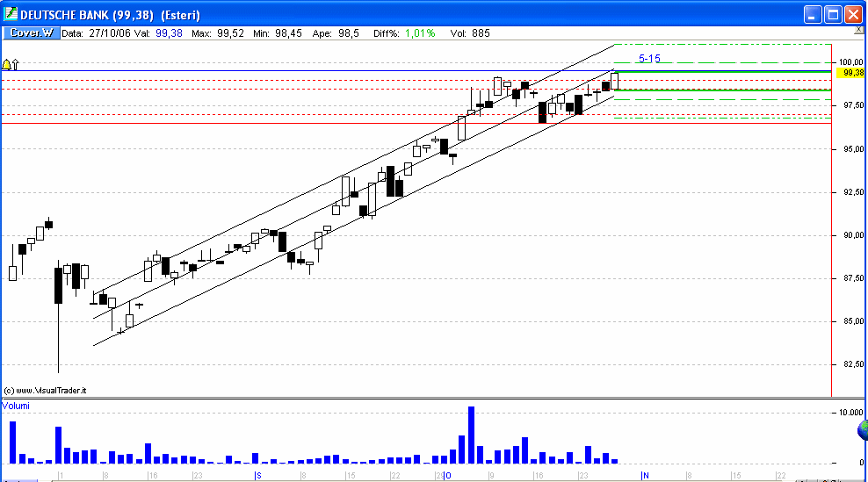The width and height of the screenshot is (868, 482).
Task: Click the www.VisualTrader.it copyright text
Action: [x=45, y=390]
